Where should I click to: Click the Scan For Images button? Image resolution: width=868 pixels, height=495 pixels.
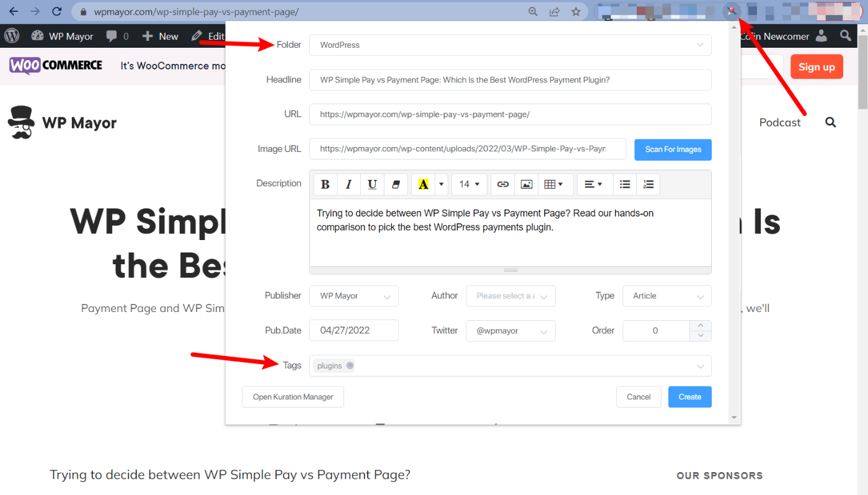click(673, 149)
